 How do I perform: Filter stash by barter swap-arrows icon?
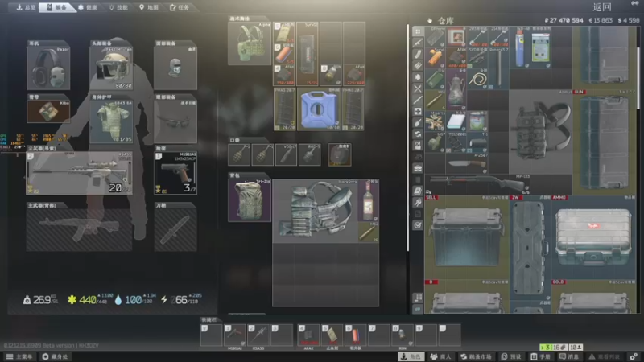(x=418, y=134)
